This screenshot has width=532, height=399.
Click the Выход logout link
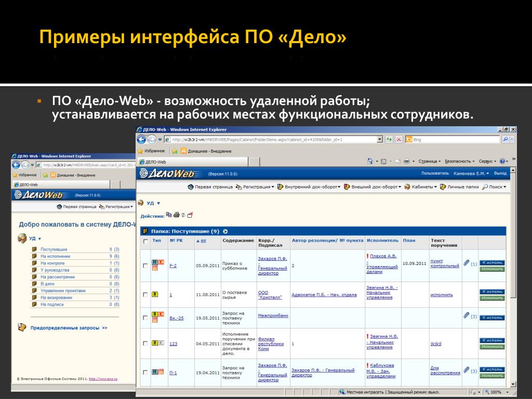point(500,174)
